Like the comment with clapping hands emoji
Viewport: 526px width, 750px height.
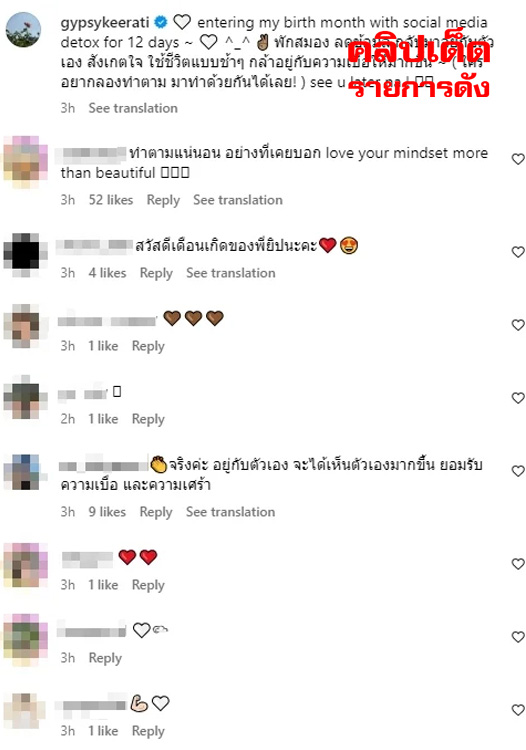click(518, 471)
